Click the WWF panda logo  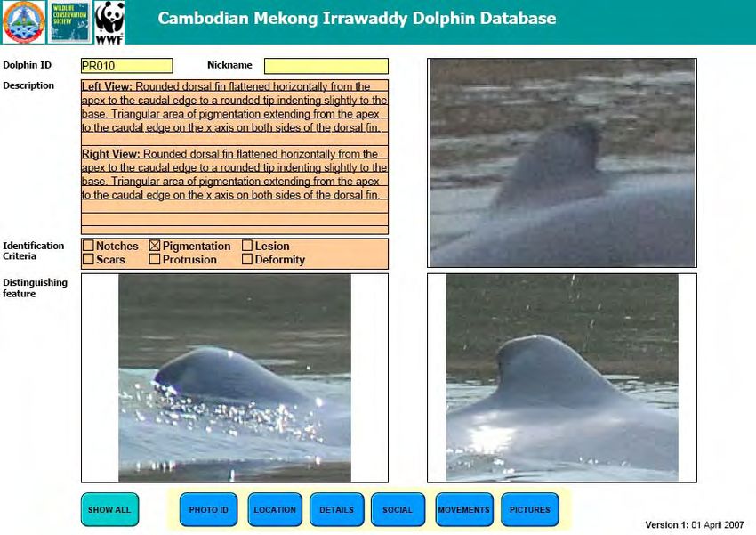click(109, 22)
